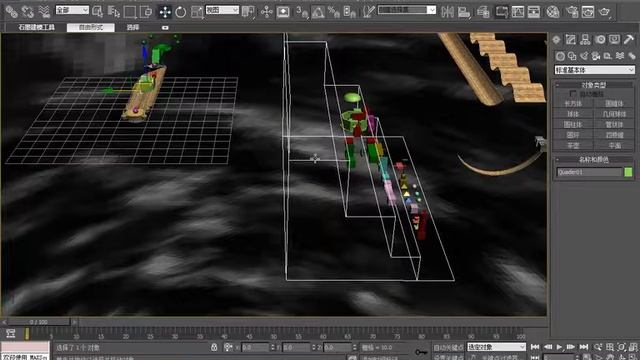Viewport: 640px width, 360px height.
Task: Click the Align tool icon
Action: pyautogui.click(x=464, y=11)
